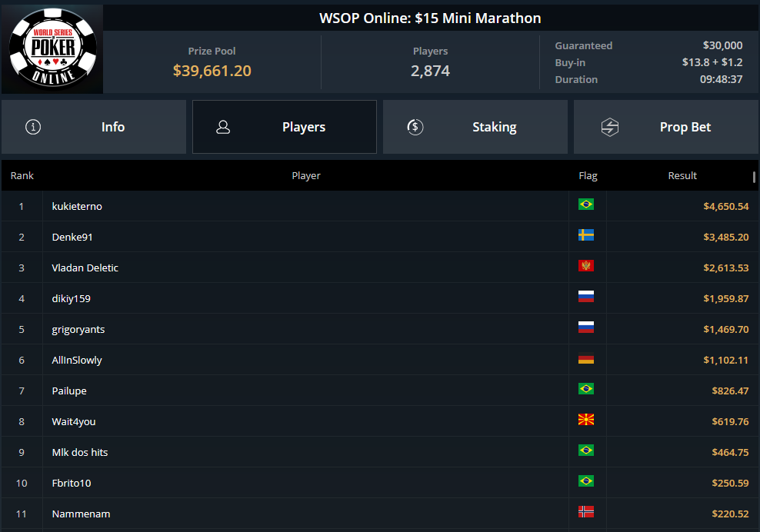Click the $3,485.20 result
This screenshot has width=760, height=532.
click(725, 237)
